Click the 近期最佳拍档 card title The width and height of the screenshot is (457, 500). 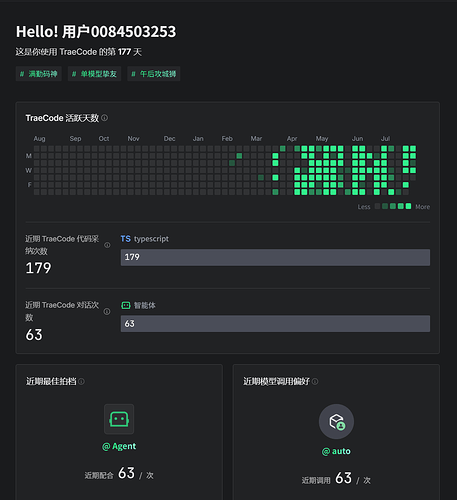click(51, 381)
